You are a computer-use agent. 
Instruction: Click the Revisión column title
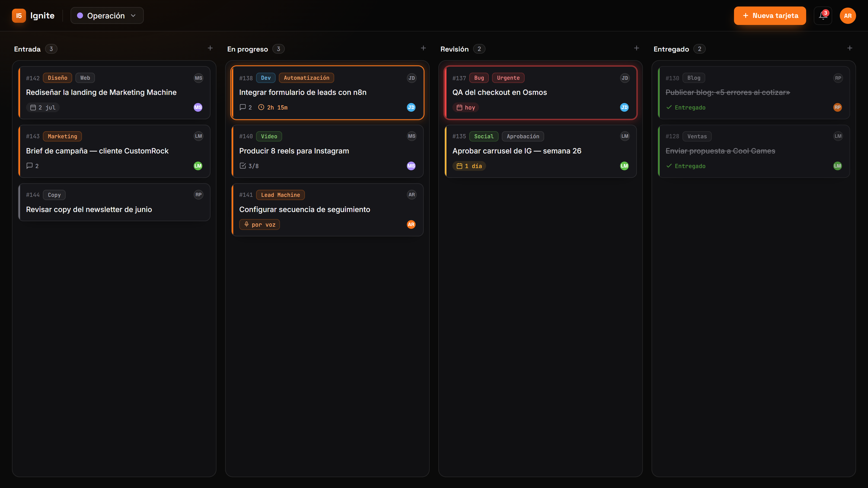(x=454, y=49)
